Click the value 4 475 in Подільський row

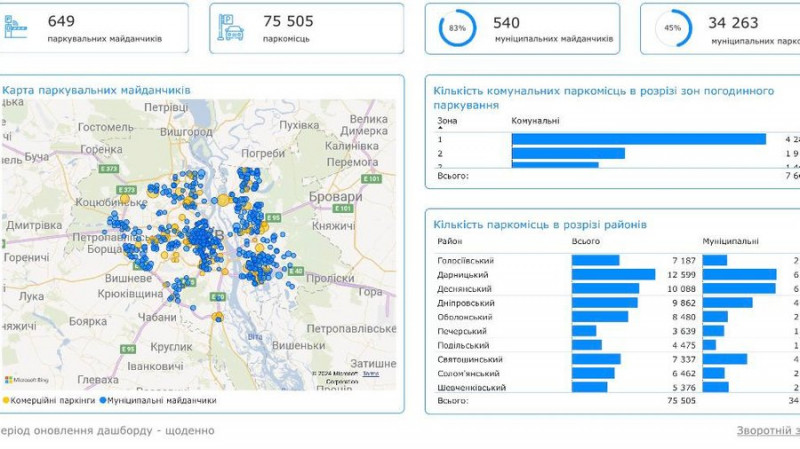[x=684, y=345]
